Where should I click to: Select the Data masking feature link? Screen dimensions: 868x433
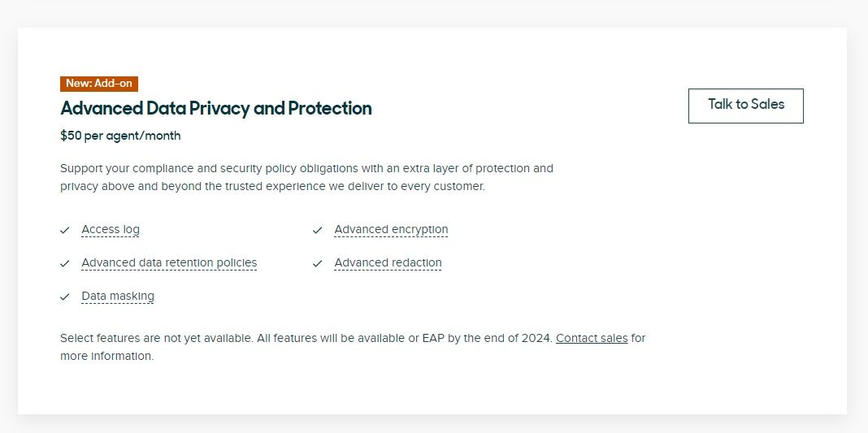[118, 297]
